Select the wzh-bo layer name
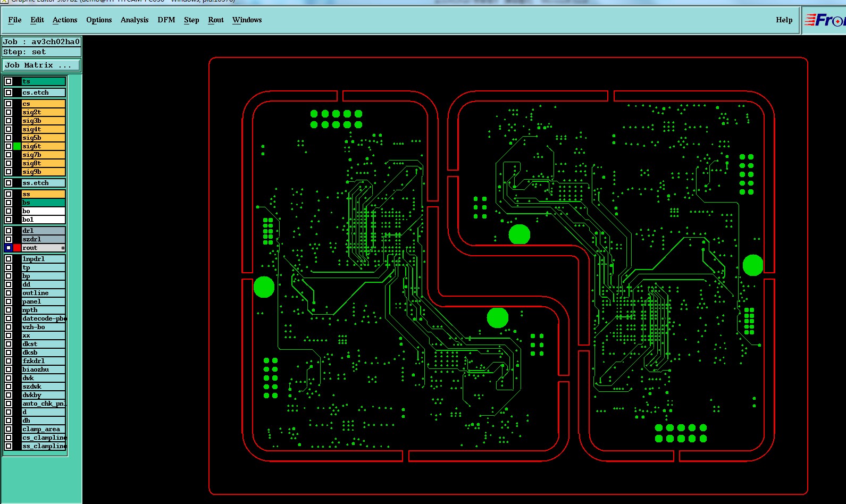Image resolution: width=846 pixels, height=504 pixels. (x=44, y=327)
